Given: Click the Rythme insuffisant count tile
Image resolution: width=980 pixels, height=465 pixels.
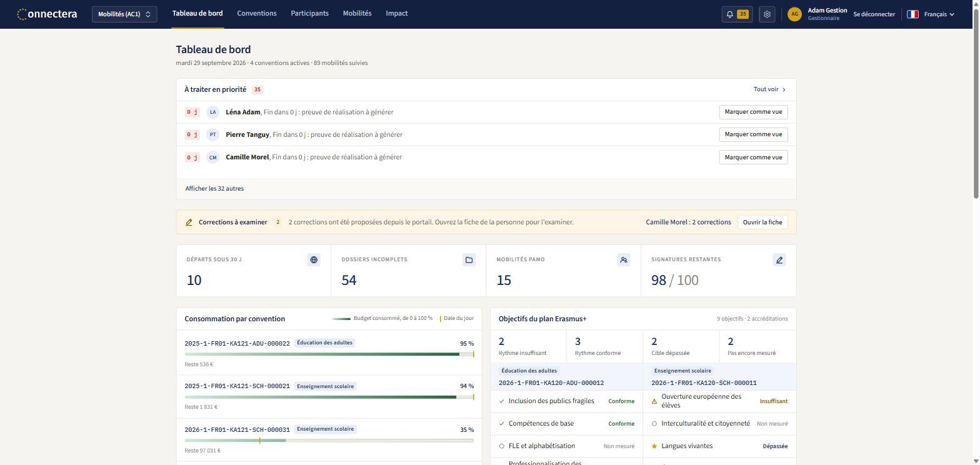Looking at the screenshot, I should point(528,346).
